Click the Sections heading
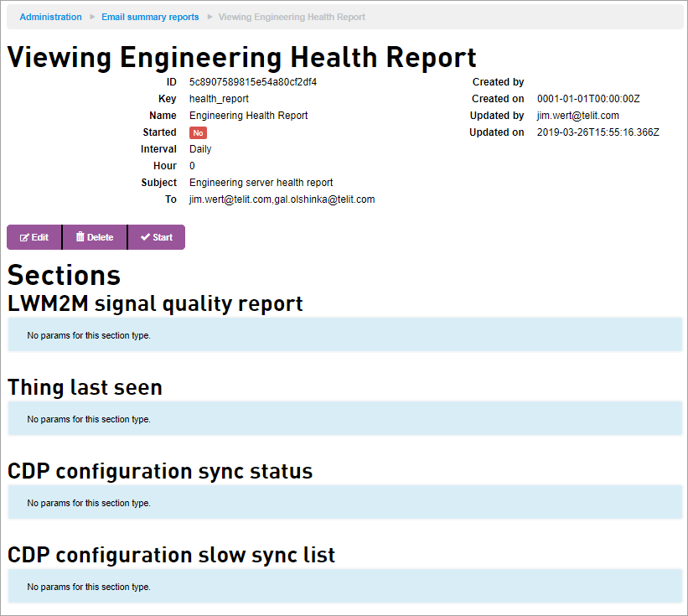The width and height of the screenshot is (688, 616). [64, 276]
